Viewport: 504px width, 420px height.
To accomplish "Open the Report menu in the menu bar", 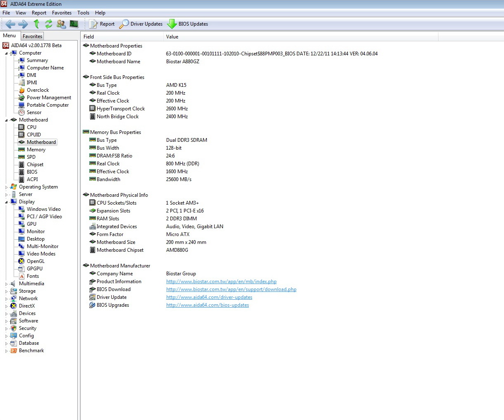I will (x=39, y=13).
